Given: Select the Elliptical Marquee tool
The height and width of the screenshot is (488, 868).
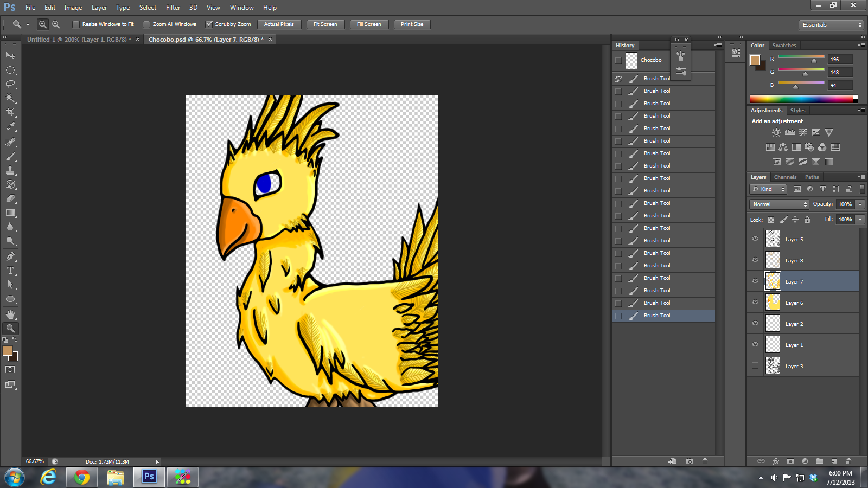Looking at the screenshot, I should point(10,70).
